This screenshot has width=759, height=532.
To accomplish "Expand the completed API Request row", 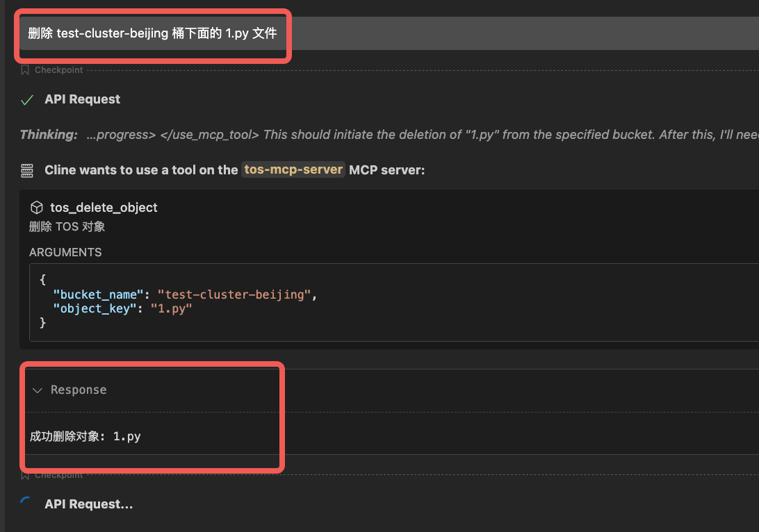I will pyautogui.click(x=82, y=99).
